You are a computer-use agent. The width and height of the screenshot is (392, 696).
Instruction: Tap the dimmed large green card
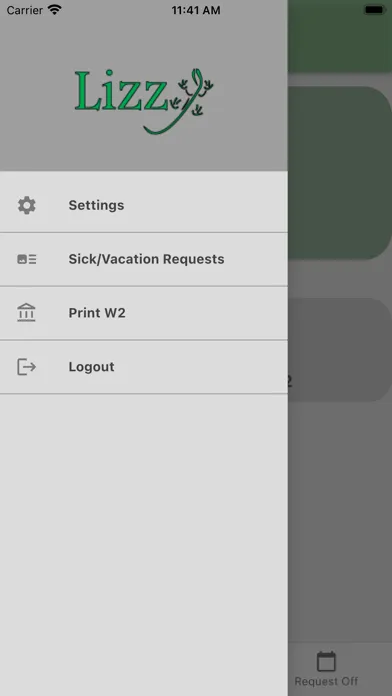(340, 173)
